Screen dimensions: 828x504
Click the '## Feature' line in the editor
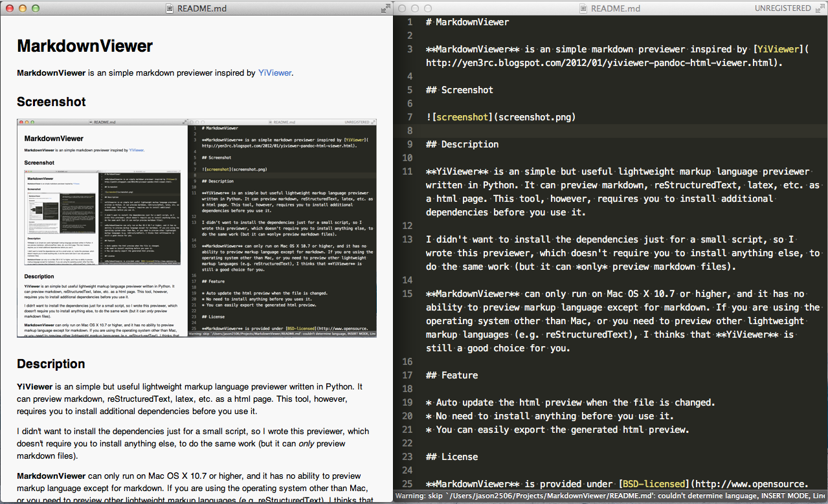[x=452, y=375]
